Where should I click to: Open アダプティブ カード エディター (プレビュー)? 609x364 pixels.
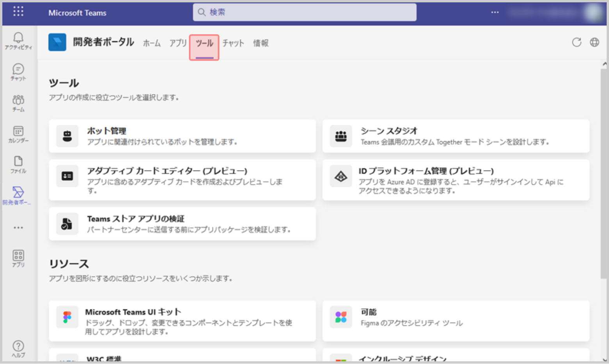pos(167,171)
